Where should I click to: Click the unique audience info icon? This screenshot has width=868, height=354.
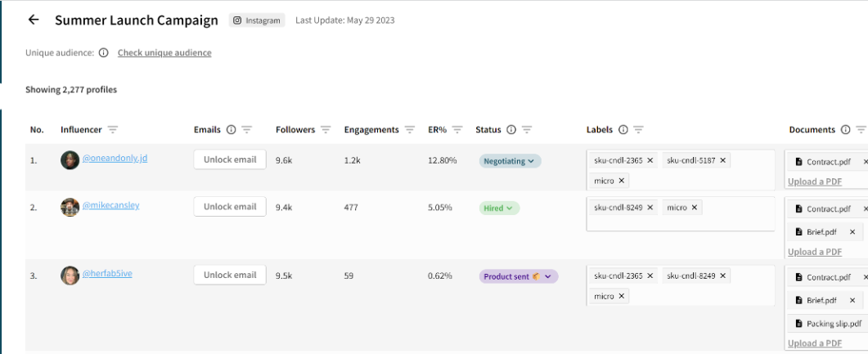[104, 53]
